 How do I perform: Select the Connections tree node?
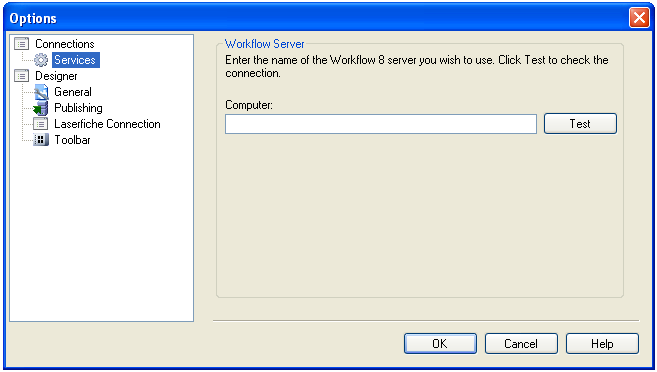(x=65, y=44)
